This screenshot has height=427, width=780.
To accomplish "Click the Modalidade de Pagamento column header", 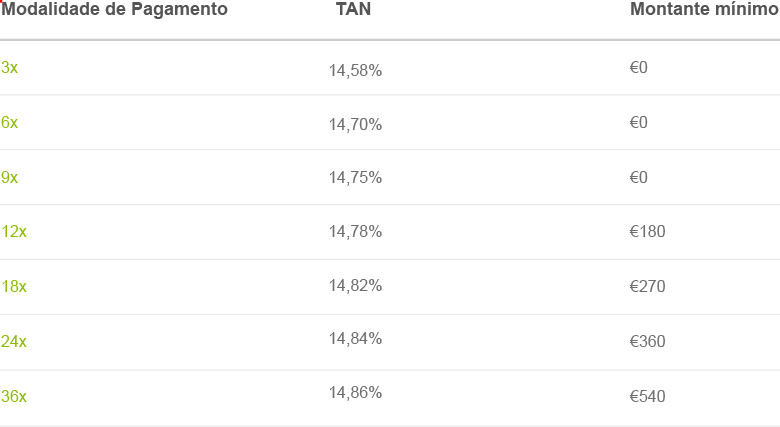I will [x=114, y=10].
